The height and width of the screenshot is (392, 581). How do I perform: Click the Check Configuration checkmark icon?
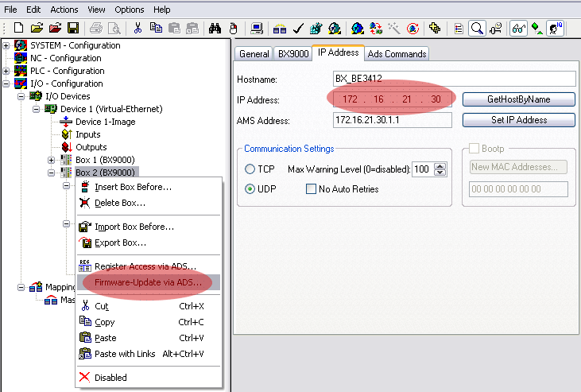(298, 28)
